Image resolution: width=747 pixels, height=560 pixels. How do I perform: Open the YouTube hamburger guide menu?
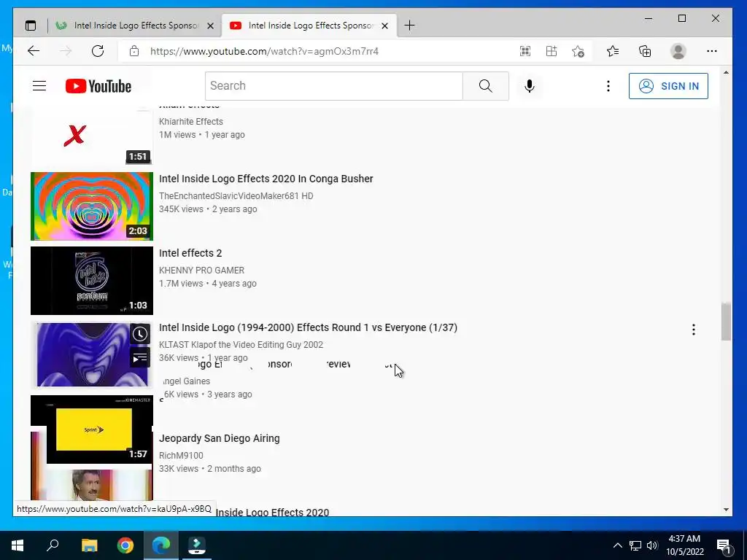[x=39, y=86]
